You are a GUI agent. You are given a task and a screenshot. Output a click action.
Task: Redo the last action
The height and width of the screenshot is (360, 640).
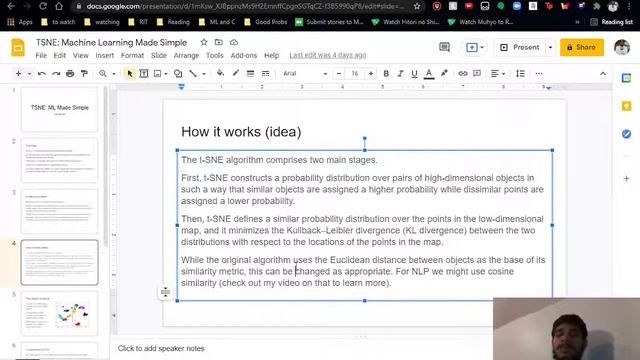(x=56, y=73)
